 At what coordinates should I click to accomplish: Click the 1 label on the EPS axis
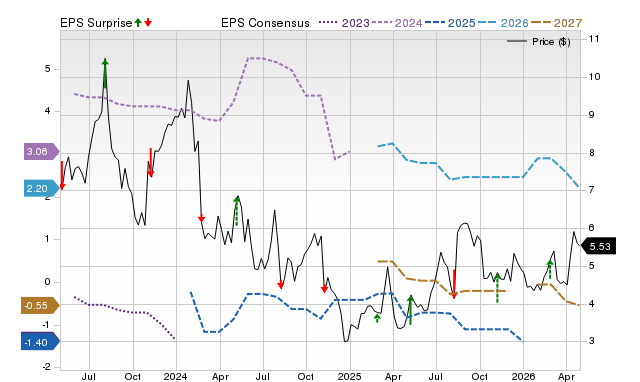(x=48, y=239)
